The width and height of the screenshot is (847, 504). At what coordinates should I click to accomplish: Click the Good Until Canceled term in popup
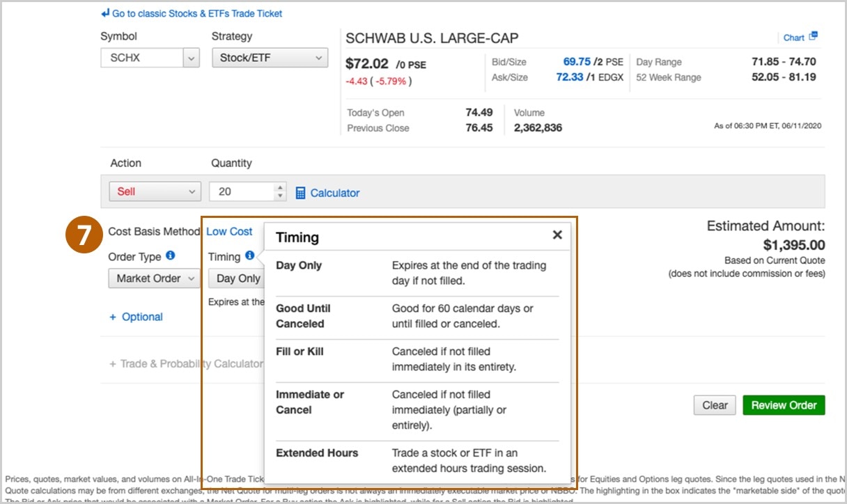tap(303, 316)
